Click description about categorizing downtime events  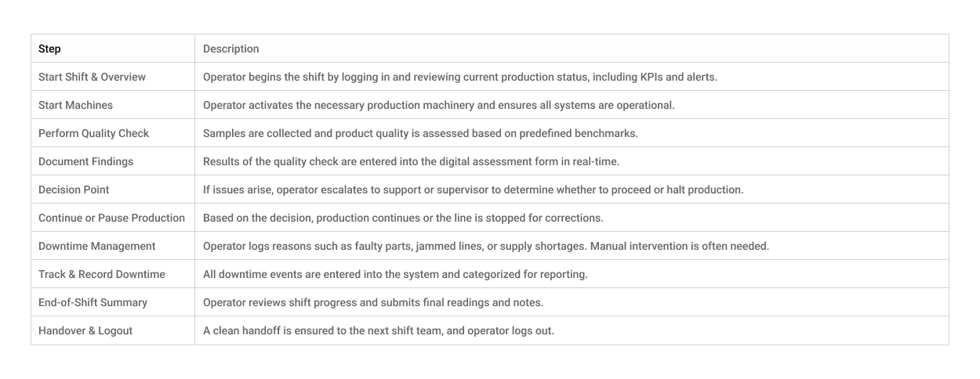(x=395, y=274)
